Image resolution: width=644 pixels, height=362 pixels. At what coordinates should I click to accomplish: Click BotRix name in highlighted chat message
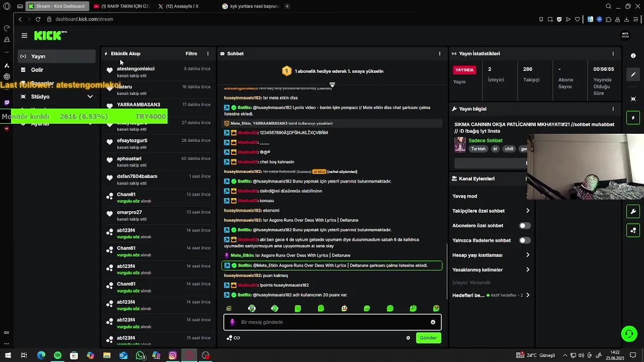click(245, 265)
